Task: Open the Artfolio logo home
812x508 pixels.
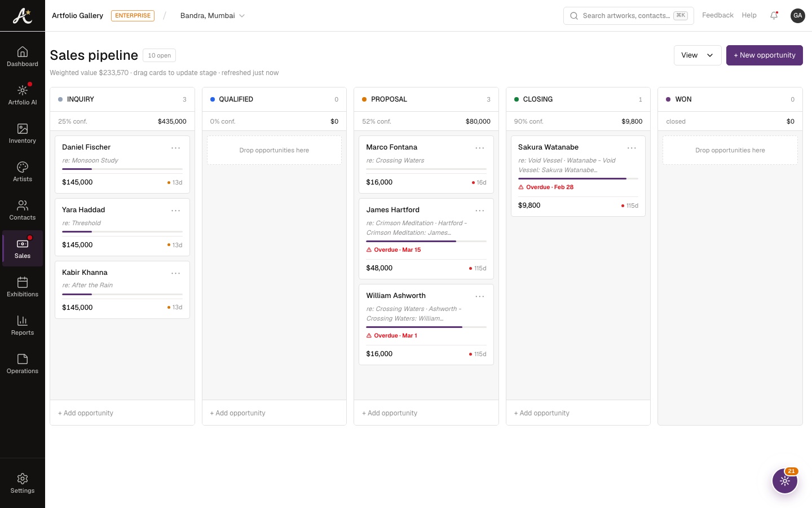Action: tap(23, 16)
